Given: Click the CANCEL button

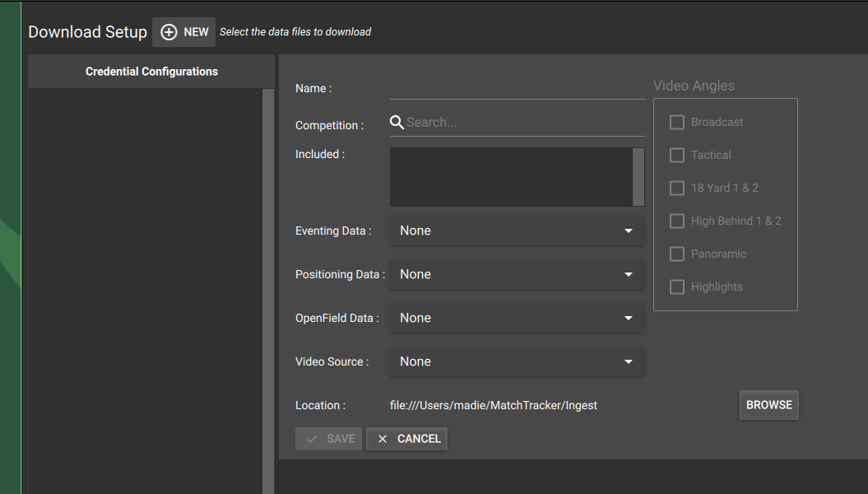Looking at the screenshot, I should (x=407, y=439).
